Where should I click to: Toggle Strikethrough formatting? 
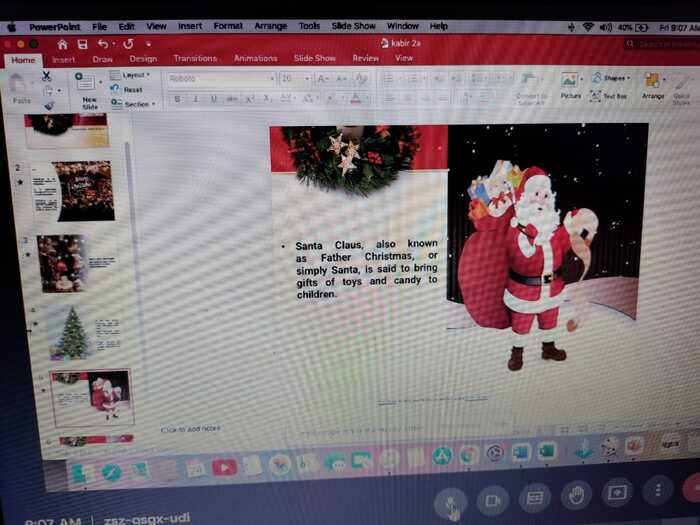(232, 99)
